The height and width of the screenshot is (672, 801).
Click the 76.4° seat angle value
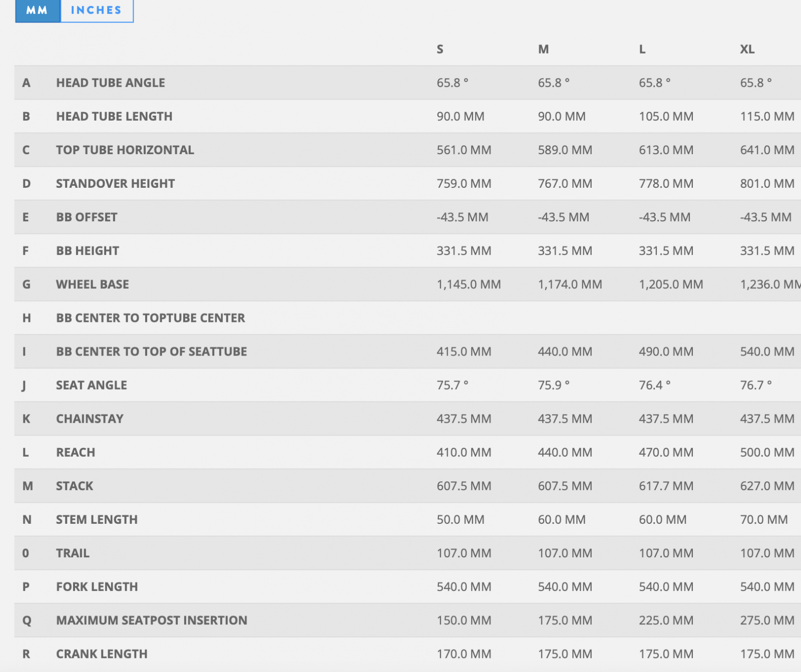655,385
